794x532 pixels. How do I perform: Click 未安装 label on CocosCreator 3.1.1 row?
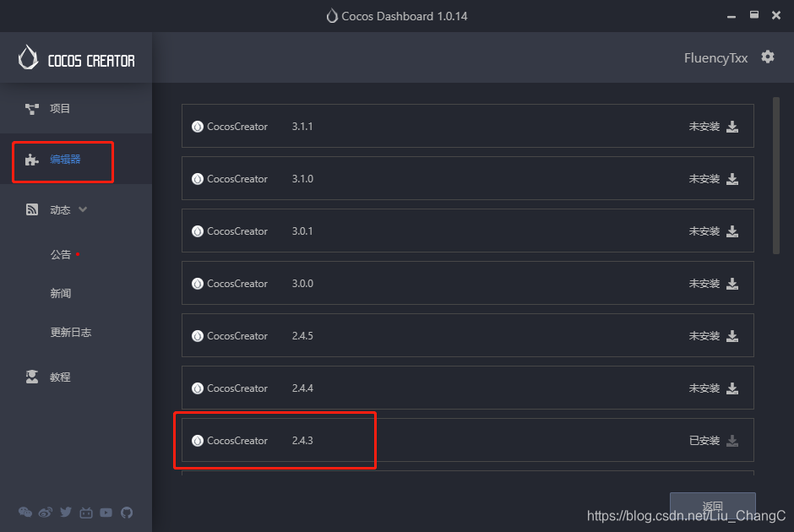pyautogui.click(x=704, y=127)
